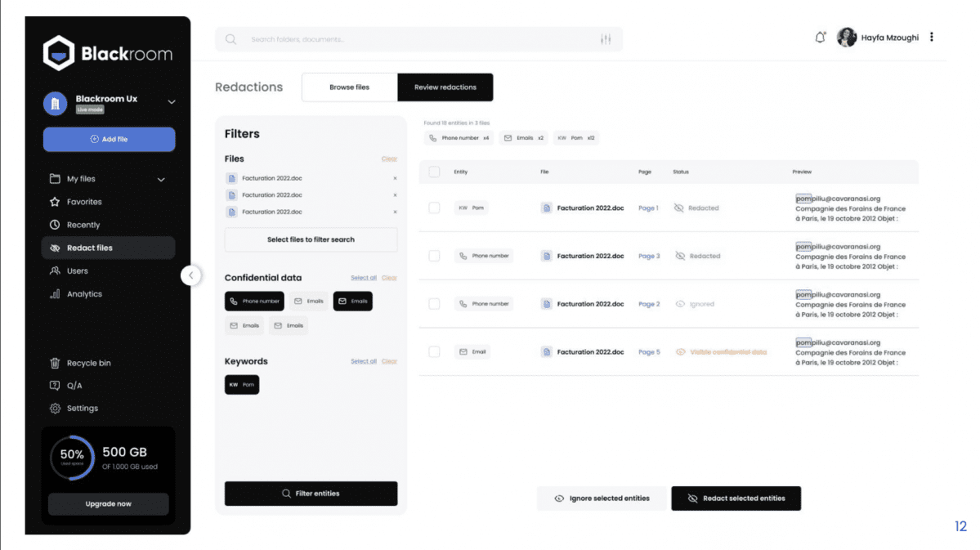Switch to the Browse files tab

point(349,87)
